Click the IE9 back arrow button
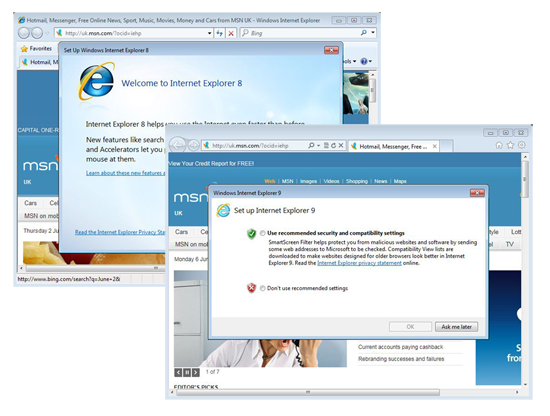Image resolution: width=550 pixels, height=416 pixels. click(178, 145)
